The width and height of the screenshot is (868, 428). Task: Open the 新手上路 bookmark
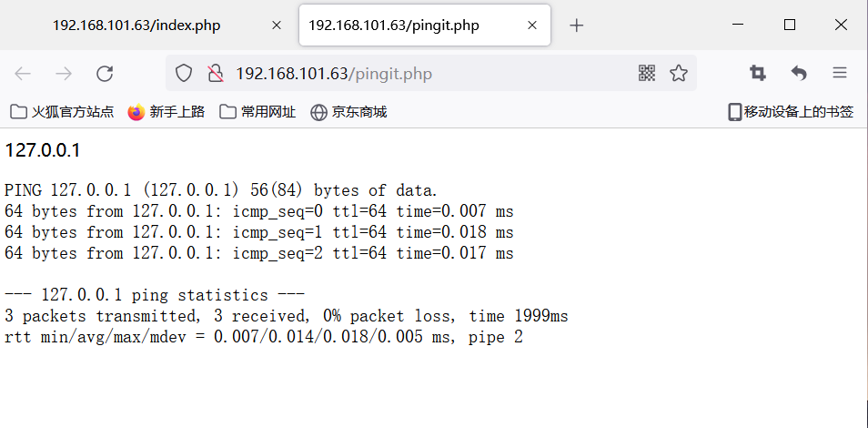(x=167, y=112)
